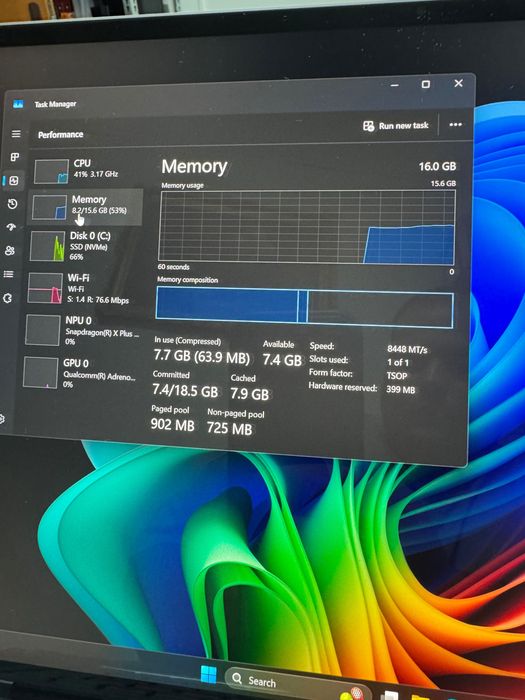Open Startup apps icon in sidebar
525x700 pixels.
pos(11,227)
